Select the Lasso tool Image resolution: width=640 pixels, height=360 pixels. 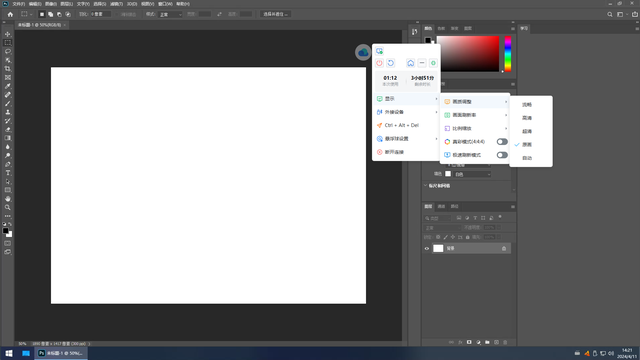pos(8,51)
